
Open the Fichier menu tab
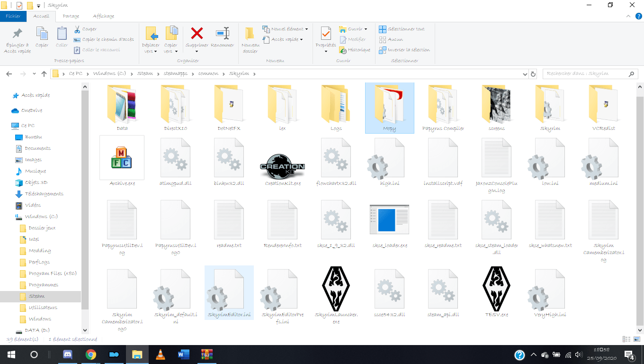tap(13, 16)
